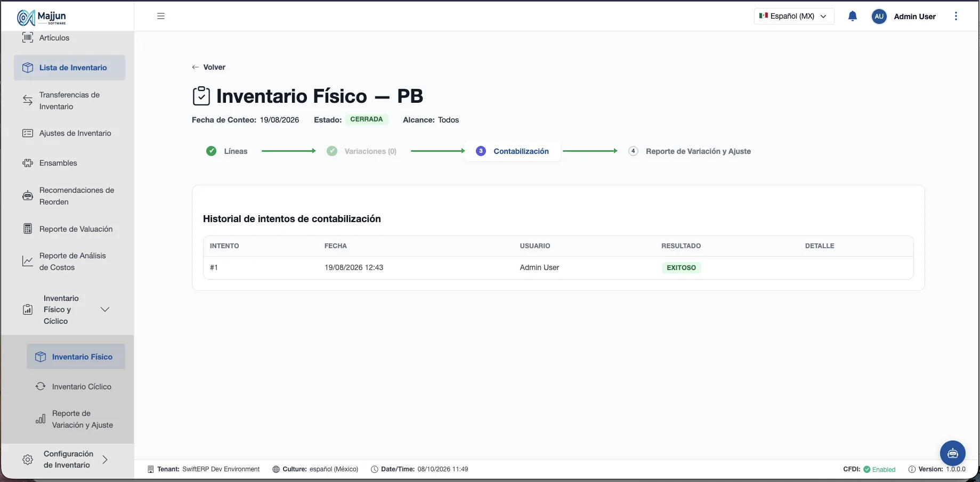The height and width of the screenshot is (482, 980).
Task: Open the notifications bell
Action: pos(853,16)
